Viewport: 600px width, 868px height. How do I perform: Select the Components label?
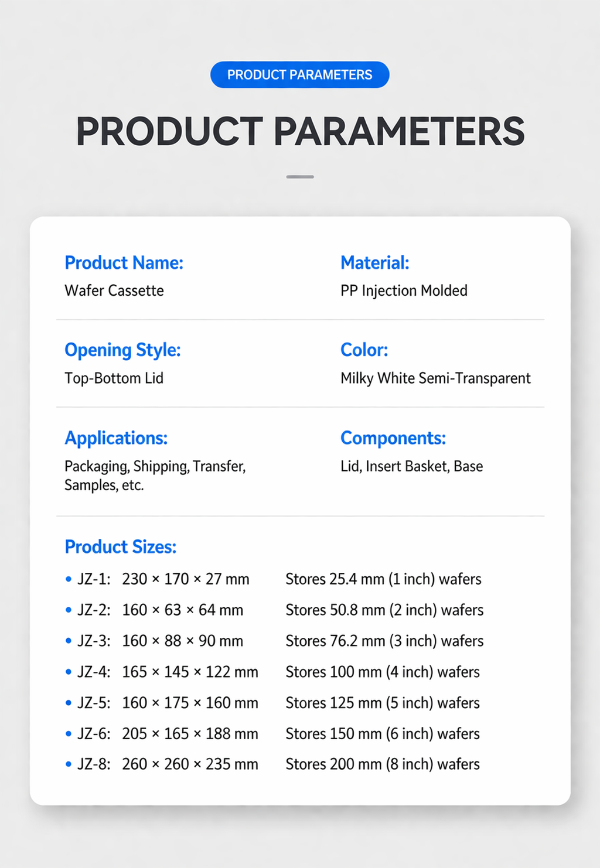click(x=393, y=438)
